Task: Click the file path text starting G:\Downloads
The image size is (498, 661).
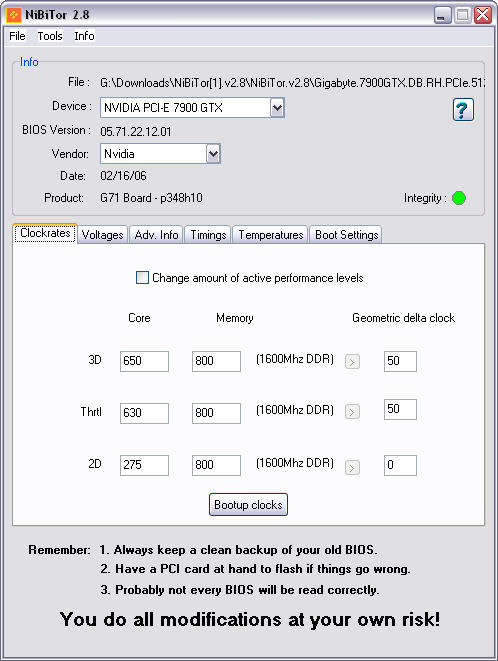Action: tap(292, 83)
